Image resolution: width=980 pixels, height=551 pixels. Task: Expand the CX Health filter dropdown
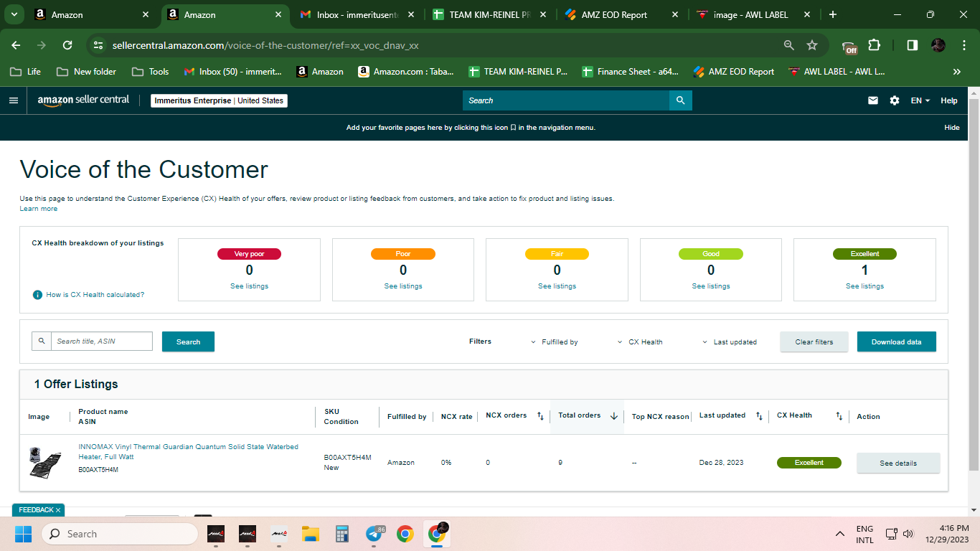point(640,342)
